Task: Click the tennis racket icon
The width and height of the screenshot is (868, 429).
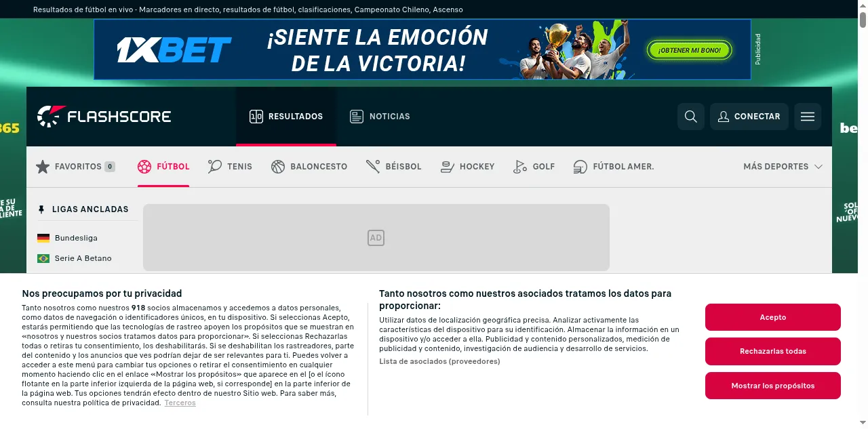Action: coord(215,167)
